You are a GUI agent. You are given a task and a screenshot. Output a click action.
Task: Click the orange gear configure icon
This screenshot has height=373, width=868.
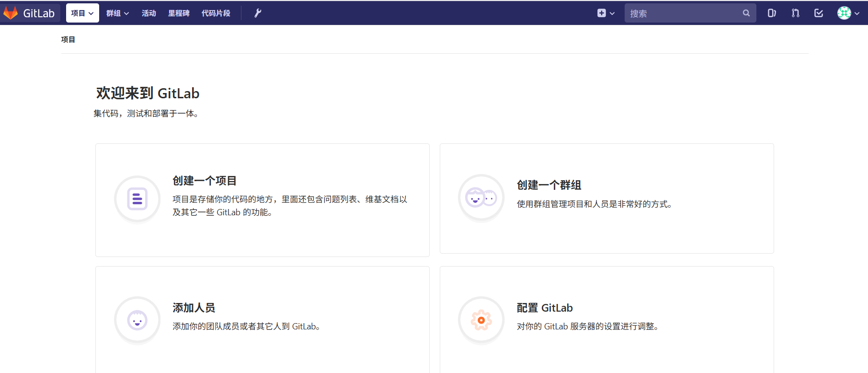tap(481, 320)
